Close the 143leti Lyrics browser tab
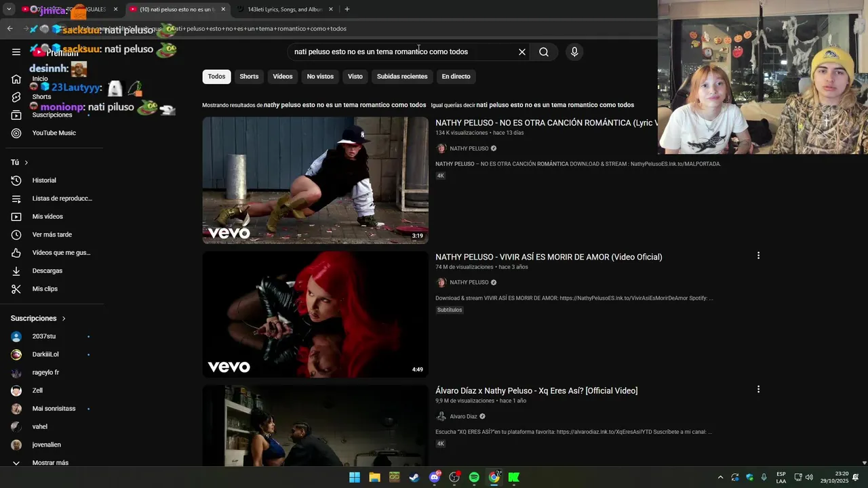This screenshot has height=488, width=868. click(331, 9)
